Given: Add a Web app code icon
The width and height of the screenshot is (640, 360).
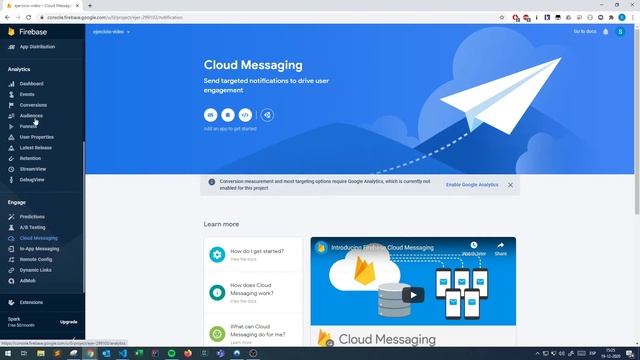Looking at the screenshot, I should pyautogui.click(x=245, y=115).
